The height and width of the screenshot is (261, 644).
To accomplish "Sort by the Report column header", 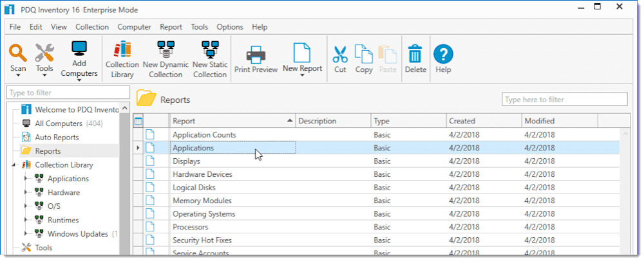I will tap(232, 121).
